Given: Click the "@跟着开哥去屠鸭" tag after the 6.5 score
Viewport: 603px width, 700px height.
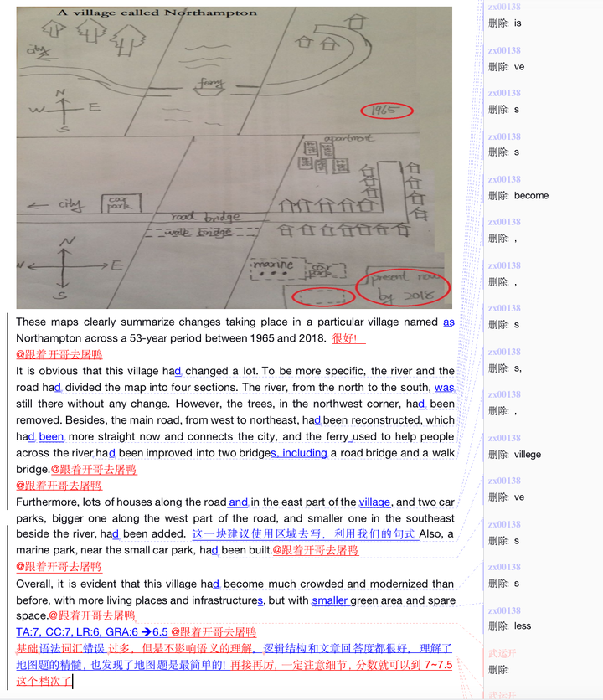Looking at the screenshot, I should click(214, 632).
